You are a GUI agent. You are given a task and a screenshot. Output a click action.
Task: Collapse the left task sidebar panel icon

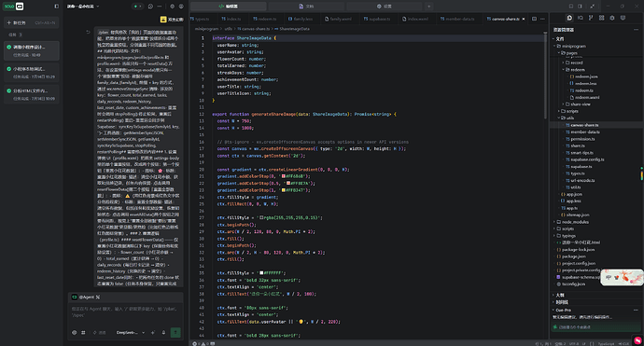click(x=57, y=7)
